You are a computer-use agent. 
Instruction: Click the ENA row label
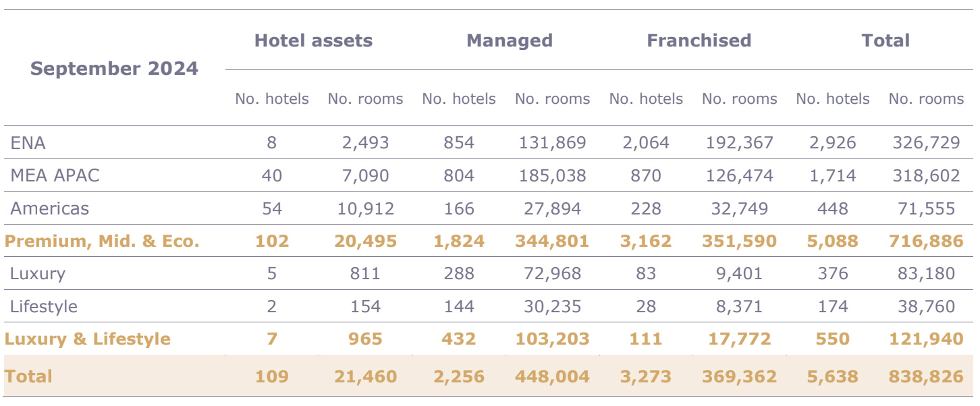pyautogui.click(x=28, y=143)
